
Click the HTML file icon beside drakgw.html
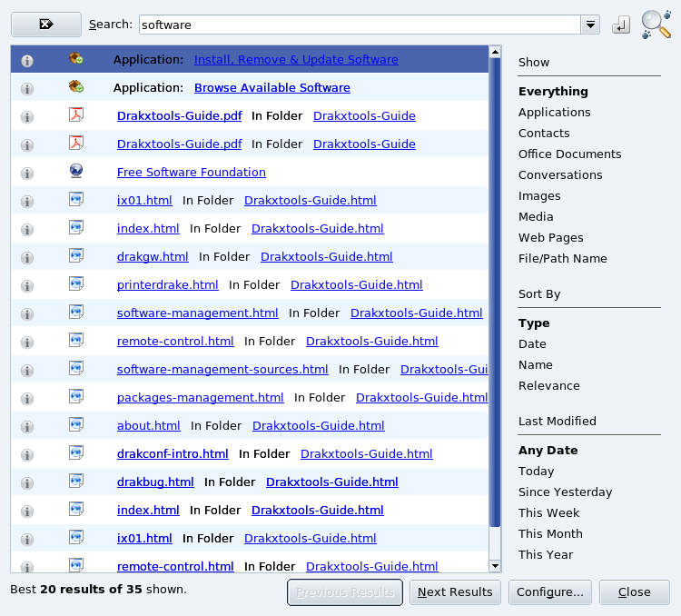76,256
